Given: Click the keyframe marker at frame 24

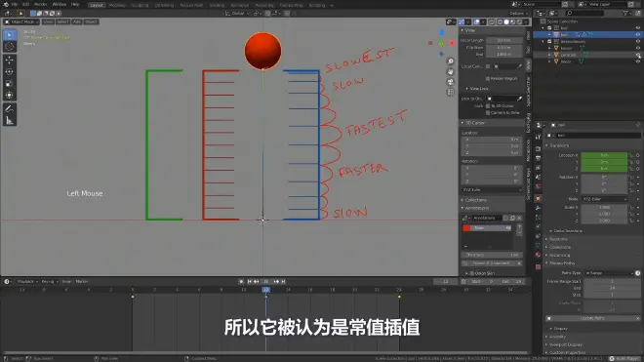Looking at the screenshot, I should [399, 297].
